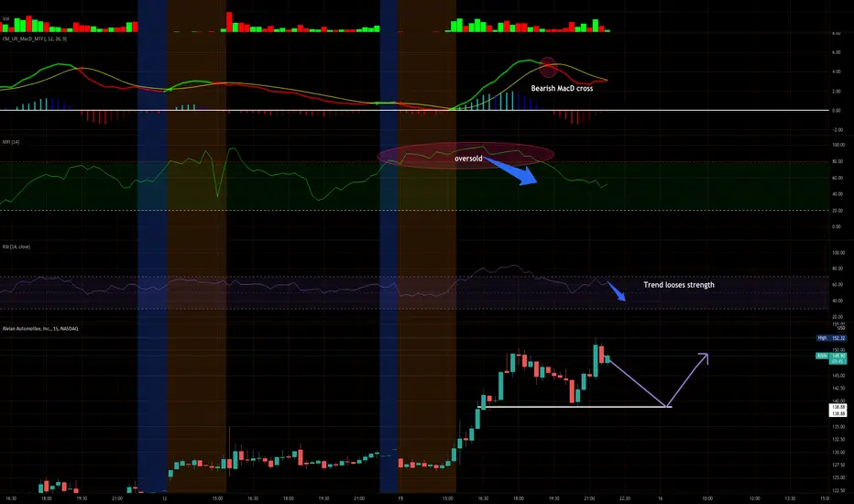Click the 0.00 value on MFI scale
Viewport: 854px width, 504px height.
pos(837,226)
